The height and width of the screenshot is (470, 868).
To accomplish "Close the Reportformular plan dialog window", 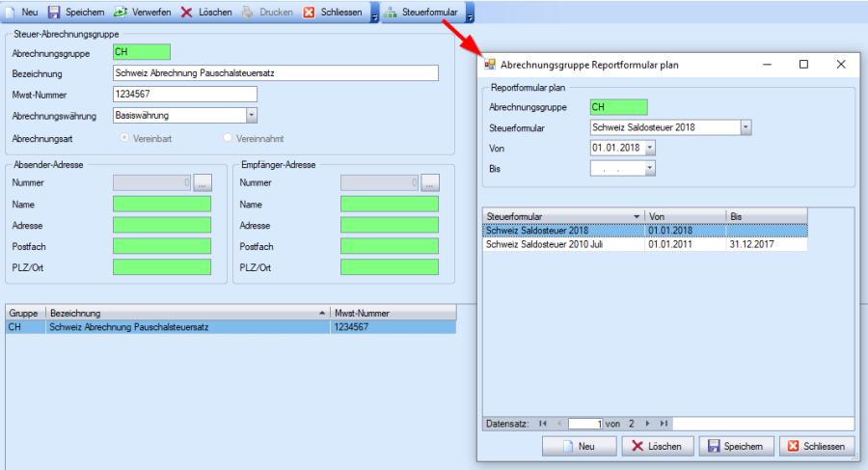I will 841,65.
